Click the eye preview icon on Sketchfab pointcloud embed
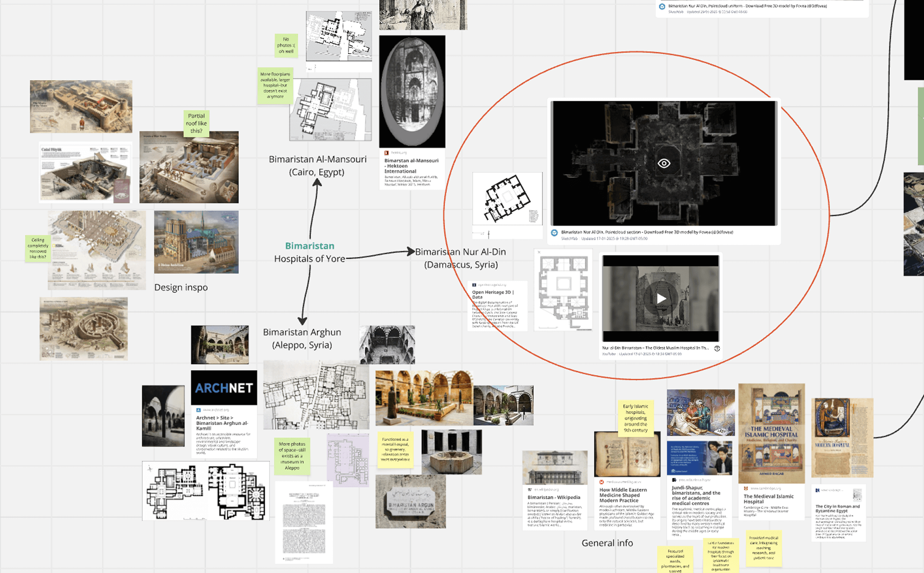The height and width of the screenshot is (573, 924). (x=664, y=164)
